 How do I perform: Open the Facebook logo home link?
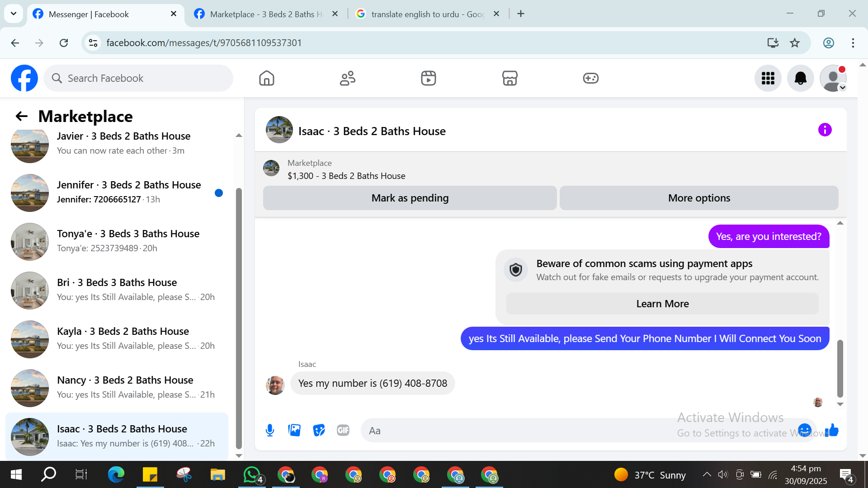(x=24, y=78)
